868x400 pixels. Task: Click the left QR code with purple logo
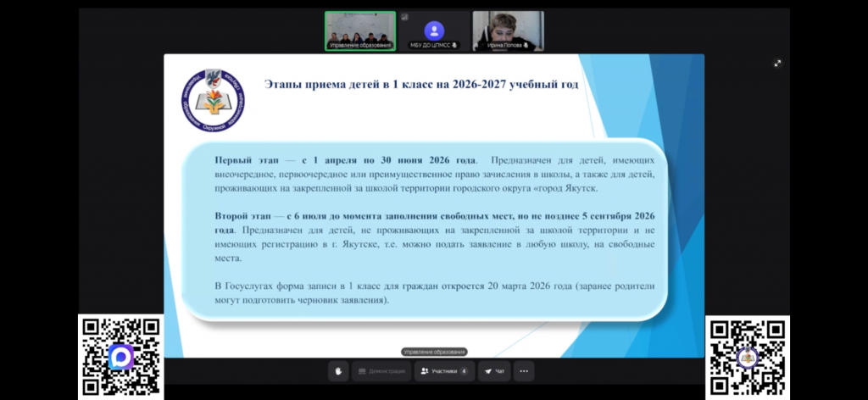120,357
